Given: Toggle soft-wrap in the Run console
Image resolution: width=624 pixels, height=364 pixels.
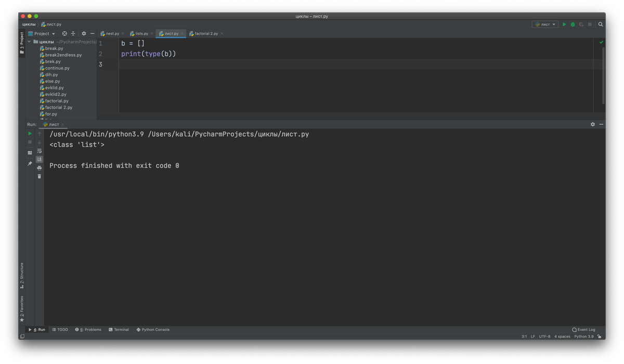Looking at the screenshot, I should (x=40, y=151).
